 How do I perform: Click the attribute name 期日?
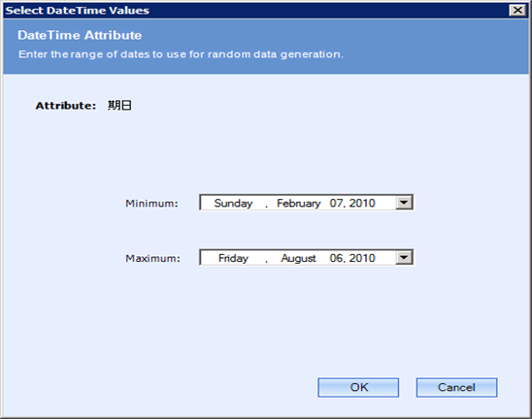119,106
